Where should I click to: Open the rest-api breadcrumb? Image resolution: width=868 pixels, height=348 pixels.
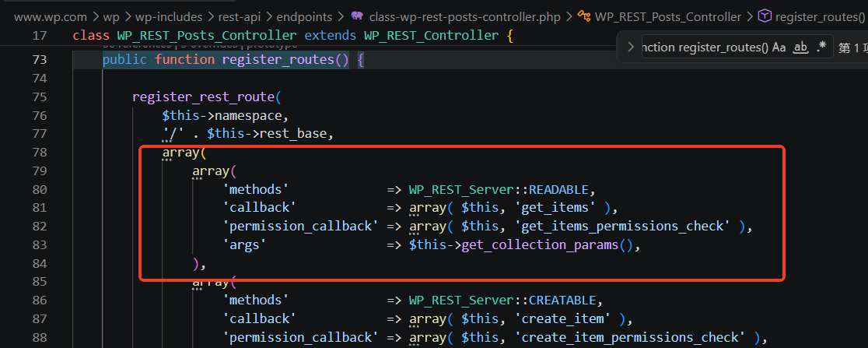click(x=239, y=17)
